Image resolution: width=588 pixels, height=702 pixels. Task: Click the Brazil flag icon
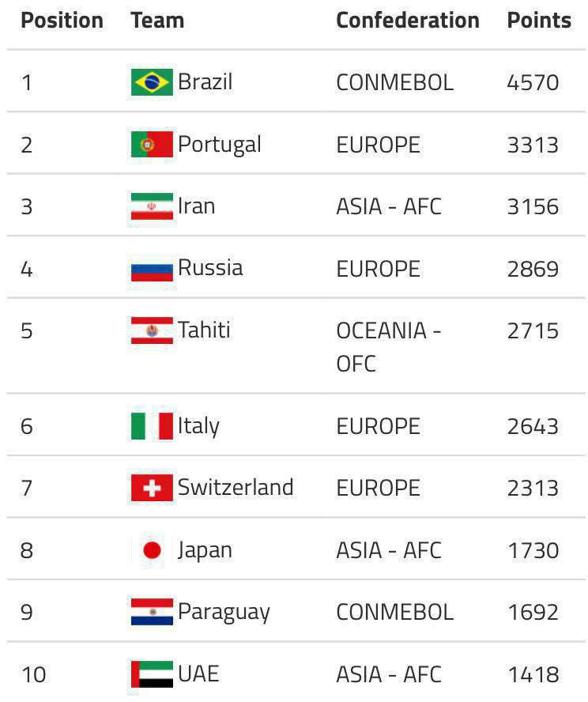152,82
